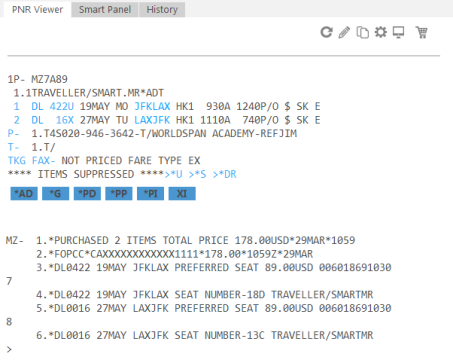
Task: Click flight number 16X on segment 2
Action: tap(65, 120)
